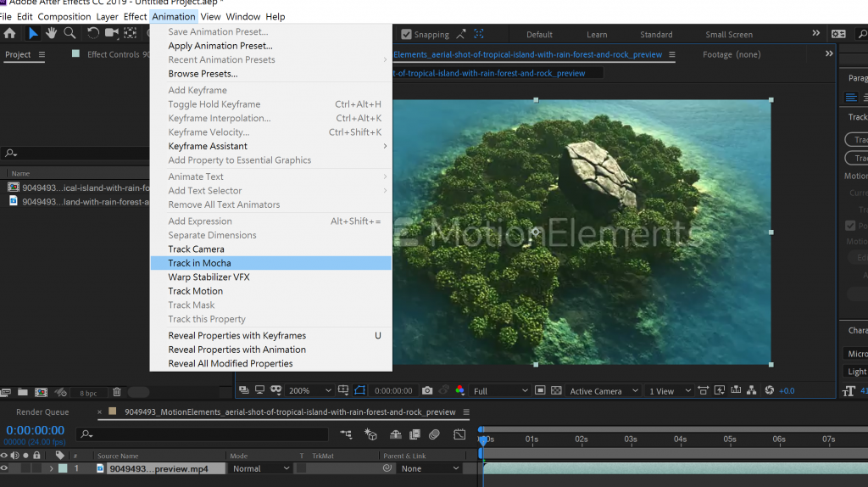Hide video of layer 1 eye toggle
The height and width of the screenshot is (487, 868).
point(4,468)
